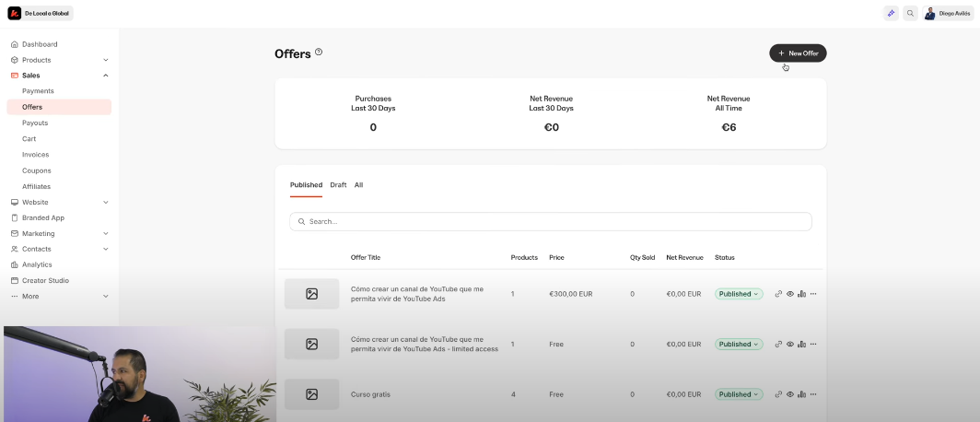
Task: Collapse the Sales sidebar section
Action: pyautogui.click(x=106, y=76)
